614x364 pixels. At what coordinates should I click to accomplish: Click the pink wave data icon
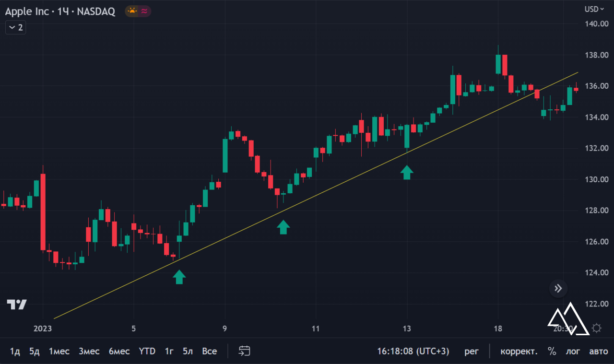tap(144, 12)
